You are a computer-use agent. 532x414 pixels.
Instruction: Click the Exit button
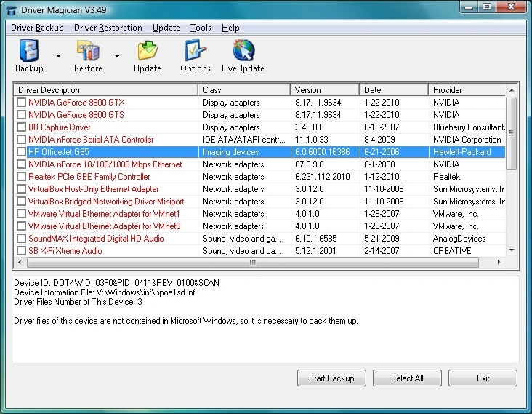(483, 378)
